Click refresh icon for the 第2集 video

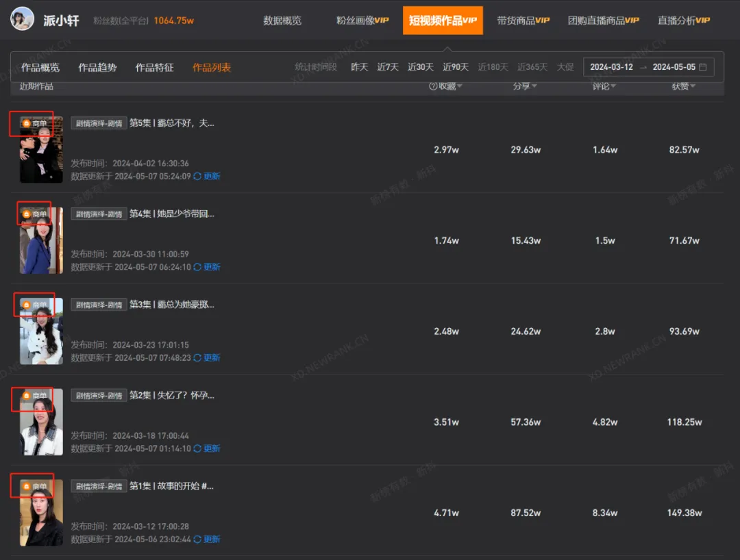[197, 448]
